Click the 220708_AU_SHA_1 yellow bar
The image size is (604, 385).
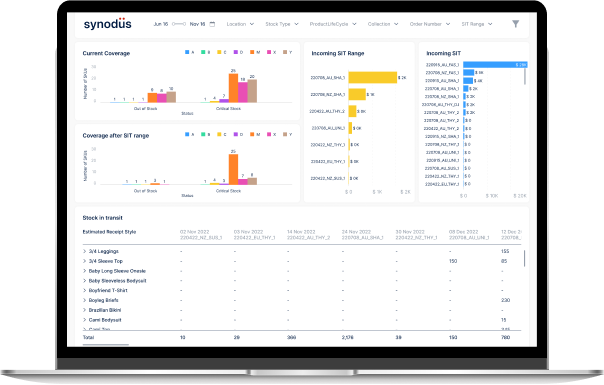[373, 77]
